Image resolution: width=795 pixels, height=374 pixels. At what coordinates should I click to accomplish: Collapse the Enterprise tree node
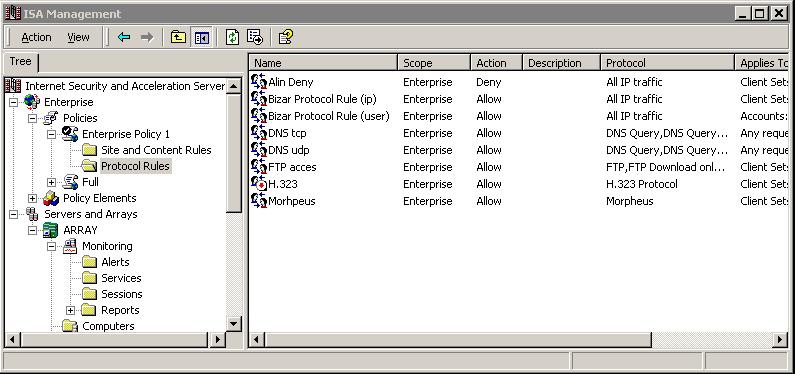point(14,102)
